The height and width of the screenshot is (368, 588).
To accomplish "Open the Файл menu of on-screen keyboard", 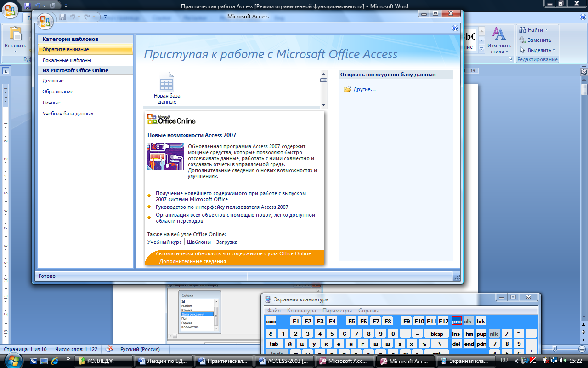I will [274, 310].
